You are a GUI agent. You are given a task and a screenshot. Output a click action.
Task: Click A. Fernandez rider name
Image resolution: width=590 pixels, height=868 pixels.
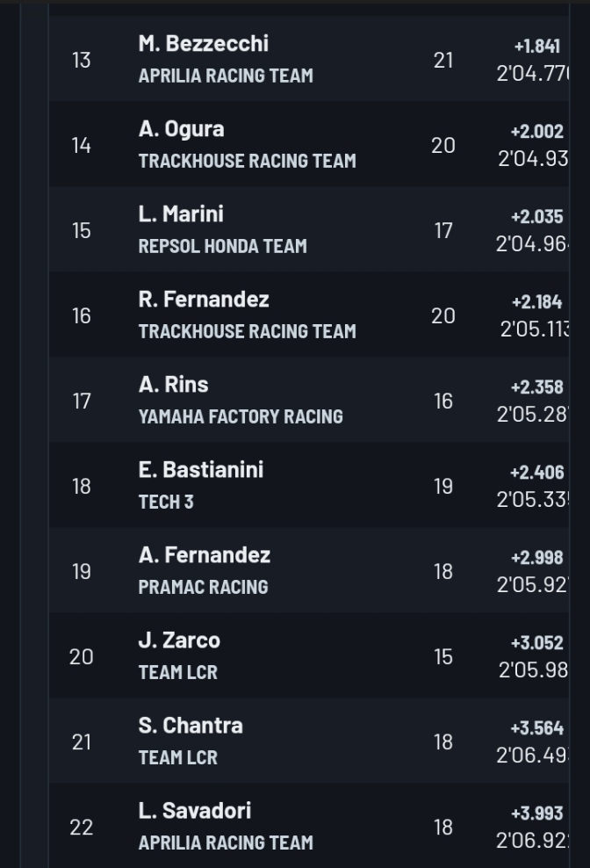204,555
